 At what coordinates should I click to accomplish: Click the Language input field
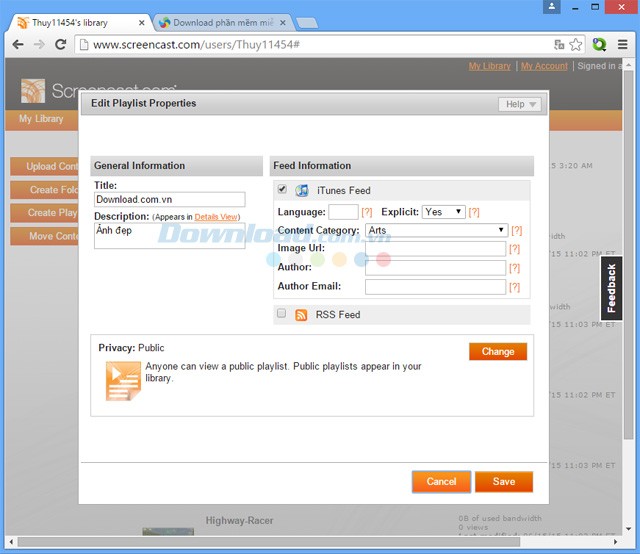point(343,212)
